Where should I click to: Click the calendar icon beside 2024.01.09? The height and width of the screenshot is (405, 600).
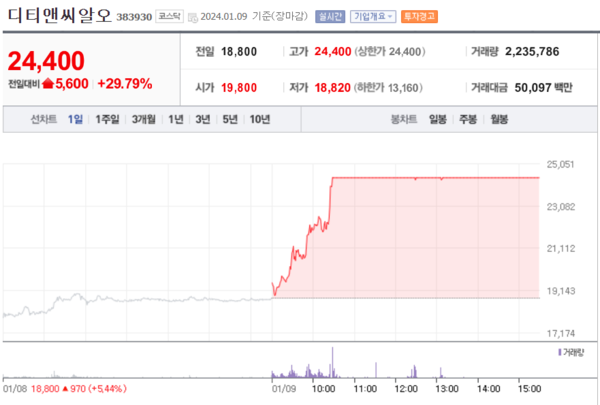click(x=193, y=18)
